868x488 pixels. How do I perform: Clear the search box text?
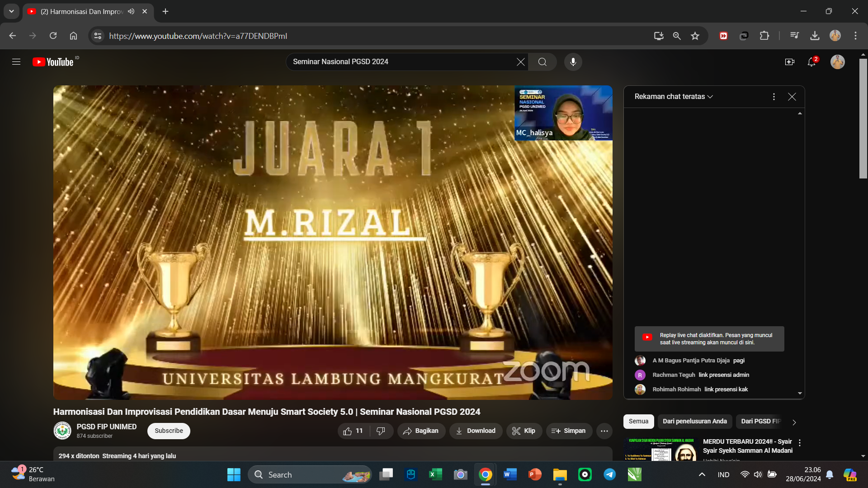pyautogui.click(x=521, y=62)
